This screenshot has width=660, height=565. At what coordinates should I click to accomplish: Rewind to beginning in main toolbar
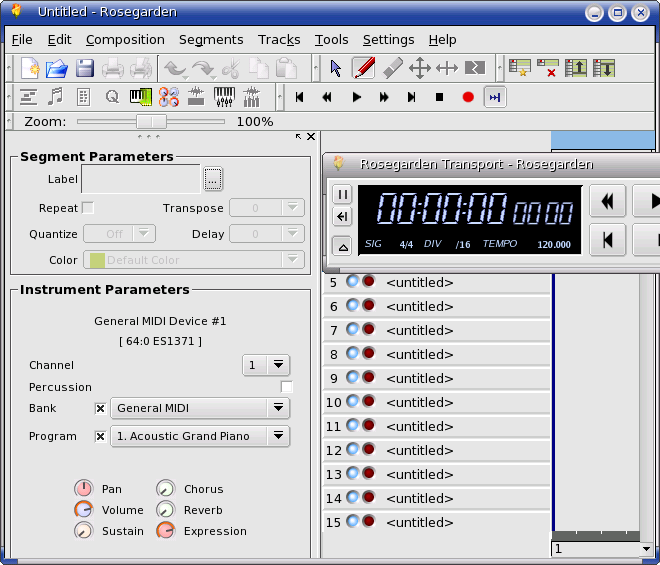coord(299,97)
